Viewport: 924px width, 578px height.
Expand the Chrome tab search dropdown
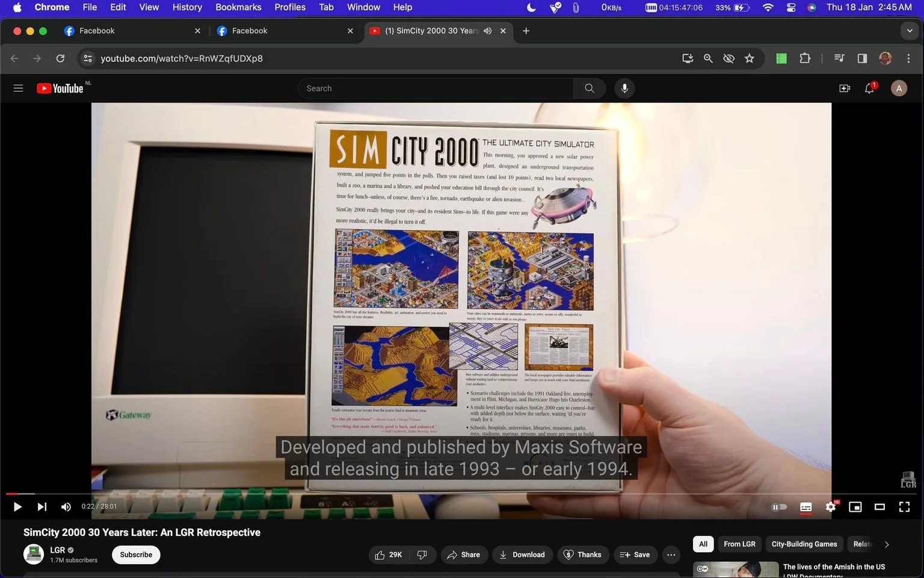click(910, 31)
